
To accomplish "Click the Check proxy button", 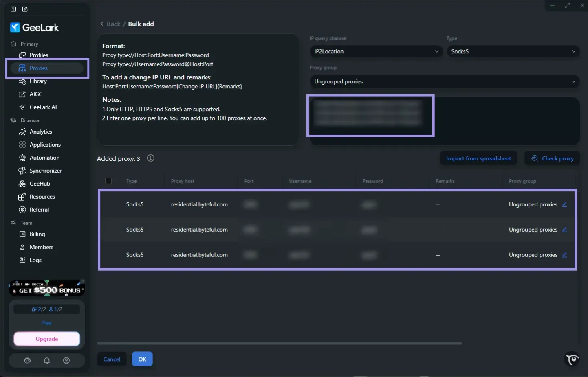I will point(552,158).
